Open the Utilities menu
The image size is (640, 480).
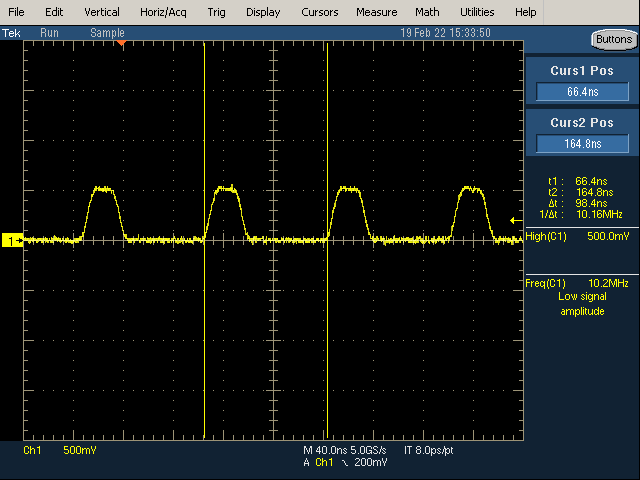[x=477, y=12]
